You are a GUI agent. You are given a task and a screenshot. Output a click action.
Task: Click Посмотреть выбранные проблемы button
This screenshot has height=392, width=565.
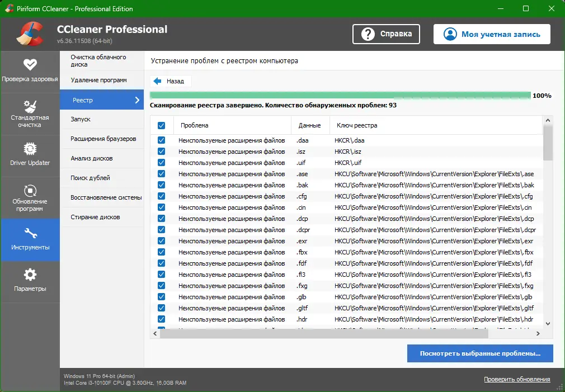[480, 353]
